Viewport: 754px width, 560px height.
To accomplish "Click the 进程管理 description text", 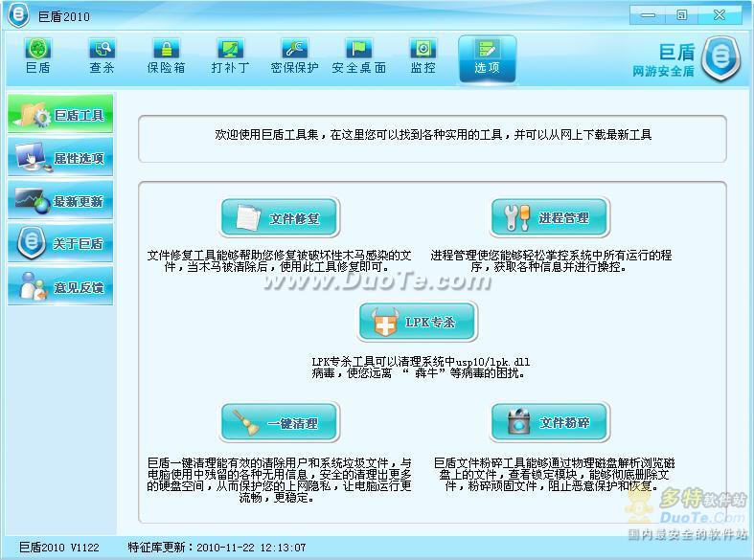I will [551, 260].
